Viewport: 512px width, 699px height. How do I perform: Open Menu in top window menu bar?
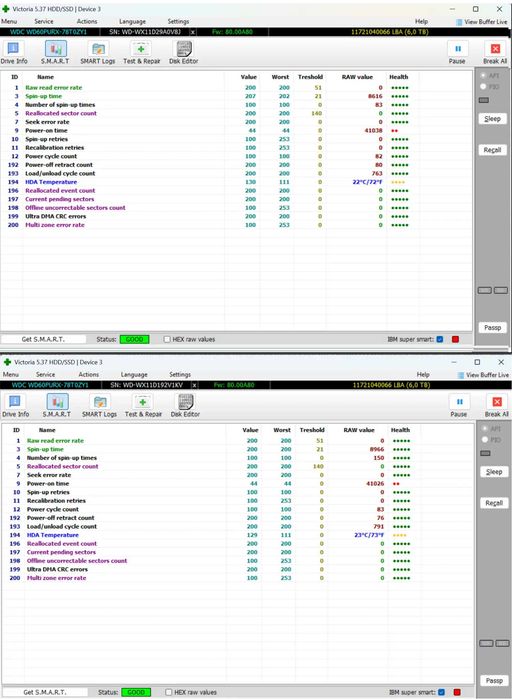coord(9,21)
